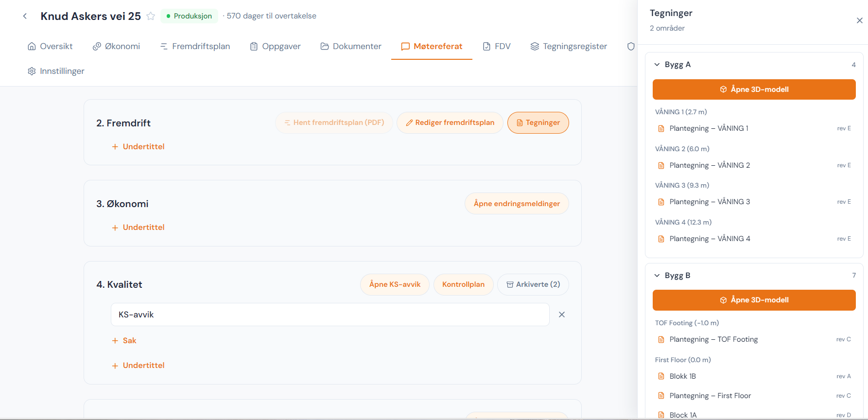Click Åpne 3D-modell under Bygg A
868x420 pixels.
pyautogui.click(x=754, y=89)
